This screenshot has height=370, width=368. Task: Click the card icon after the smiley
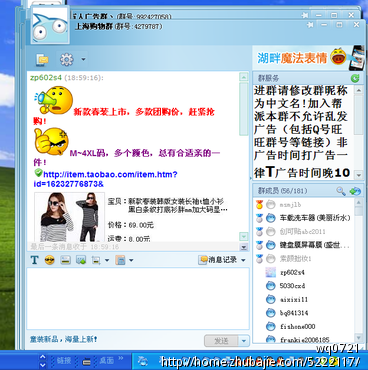point(65,260)
